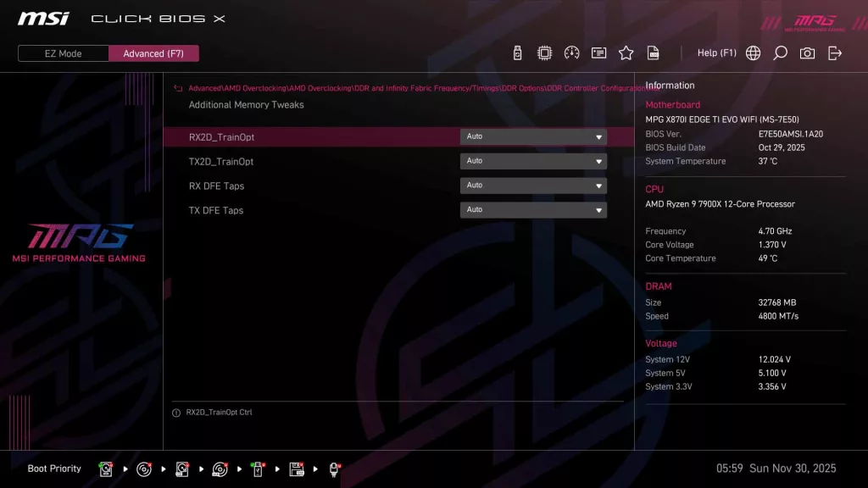This screenshot has height=488, width=868.
Task: Open the M-Flash USB update tool
Action: 518,52
